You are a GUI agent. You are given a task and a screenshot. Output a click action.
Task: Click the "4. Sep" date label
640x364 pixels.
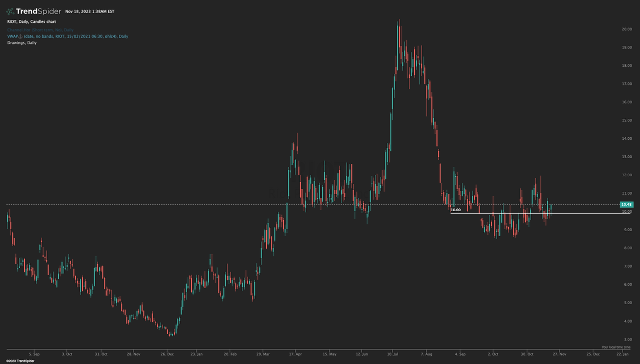(460, 354)
